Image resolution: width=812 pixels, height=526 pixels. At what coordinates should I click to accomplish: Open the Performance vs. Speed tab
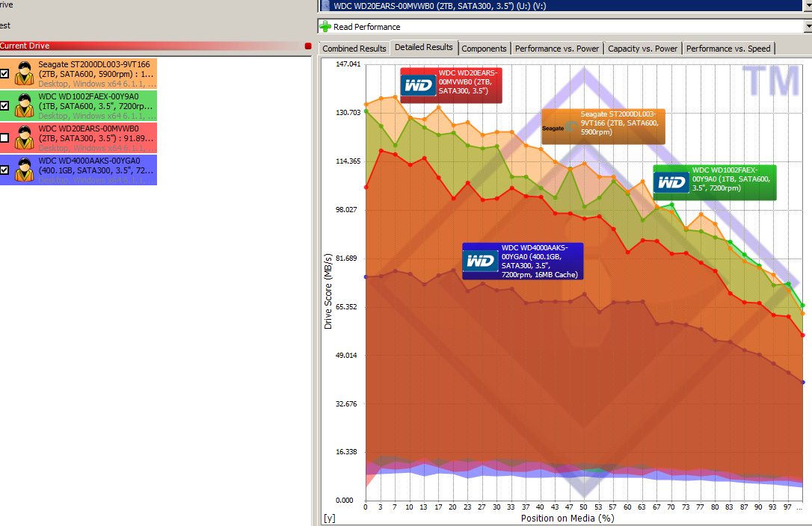pos(728,48)
